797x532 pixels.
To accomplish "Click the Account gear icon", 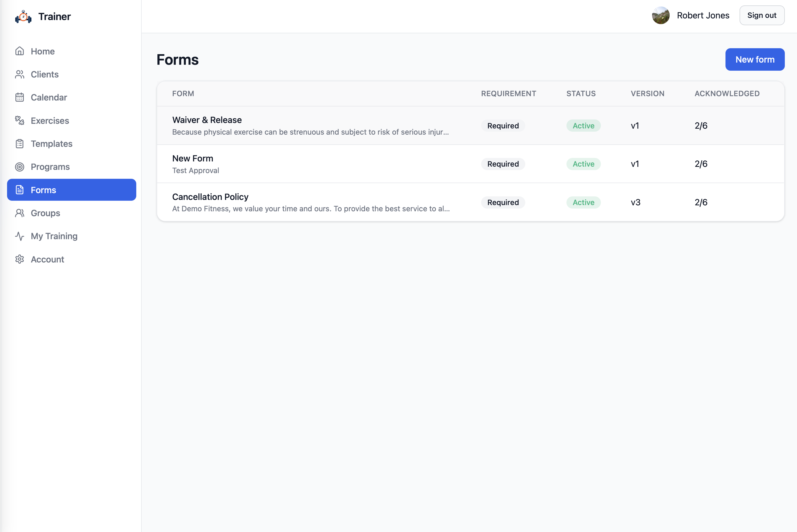I will click(20, 259).
